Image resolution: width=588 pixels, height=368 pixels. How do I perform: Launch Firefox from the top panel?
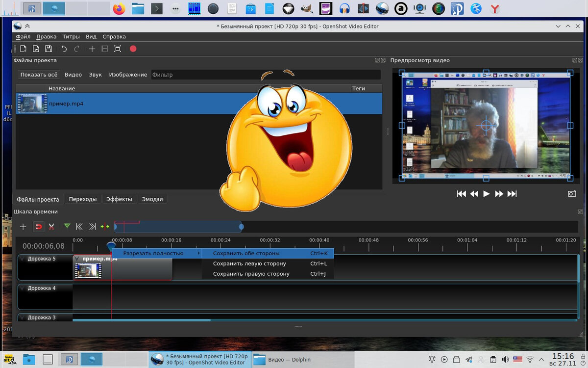119,8
